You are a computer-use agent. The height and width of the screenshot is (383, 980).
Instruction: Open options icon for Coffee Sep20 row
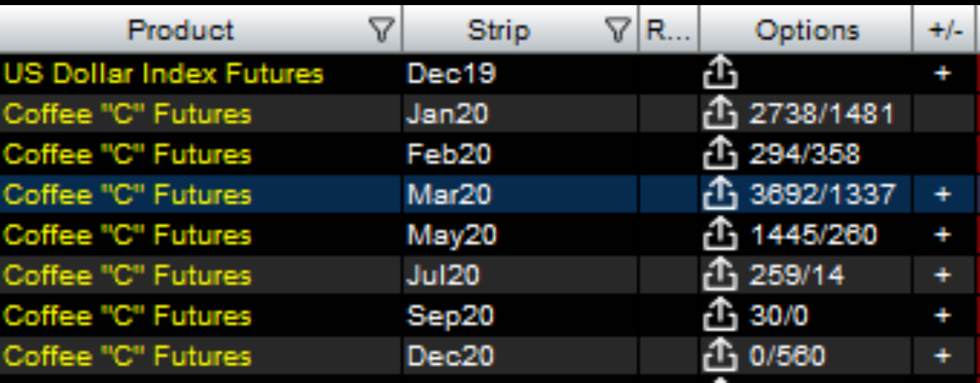pyautogui.click(x=720, y=315)
